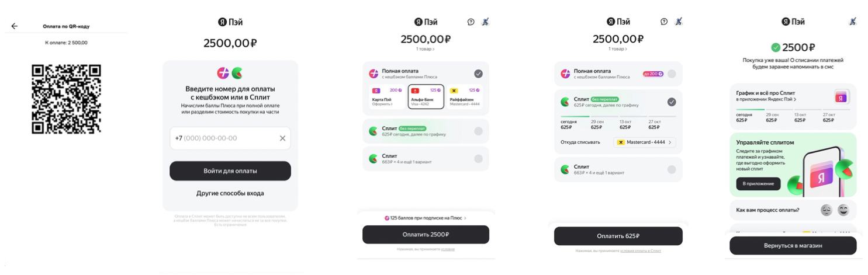Image resolution: width=868 pixels, height=275 pixels.
Task: Click the happy smiley face rating
Action: click(843, 210)
